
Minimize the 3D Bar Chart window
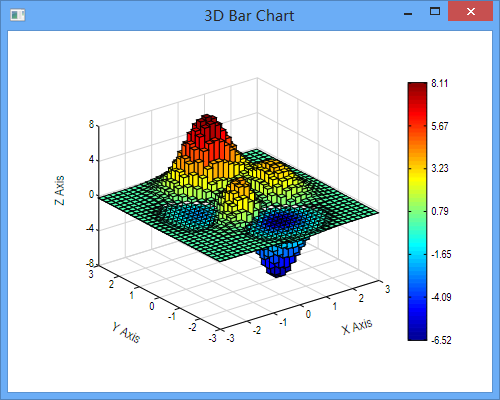408,14
